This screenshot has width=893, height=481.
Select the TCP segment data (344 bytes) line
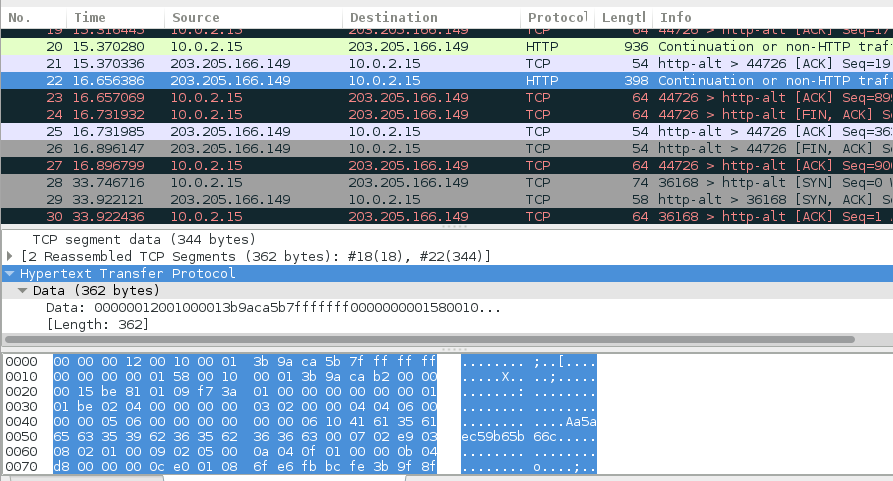[145, 240]
